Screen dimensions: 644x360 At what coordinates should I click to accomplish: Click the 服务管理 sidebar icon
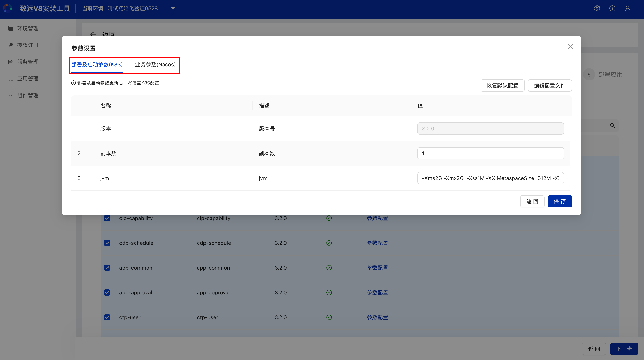click(x=10, y=62)
